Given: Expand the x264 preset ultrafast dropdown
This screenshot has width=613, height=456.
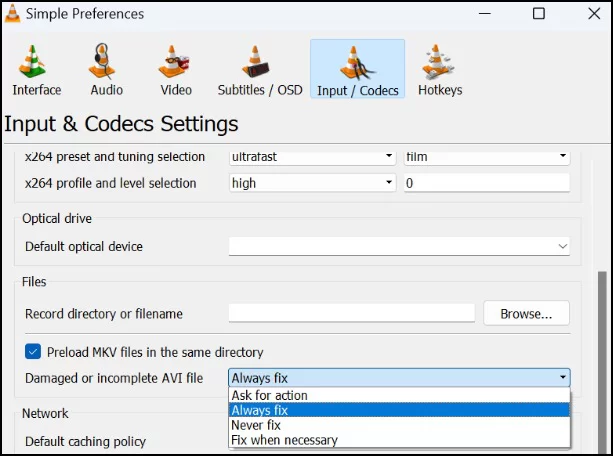Looking at the screenshot, I should tap(312, 157).
